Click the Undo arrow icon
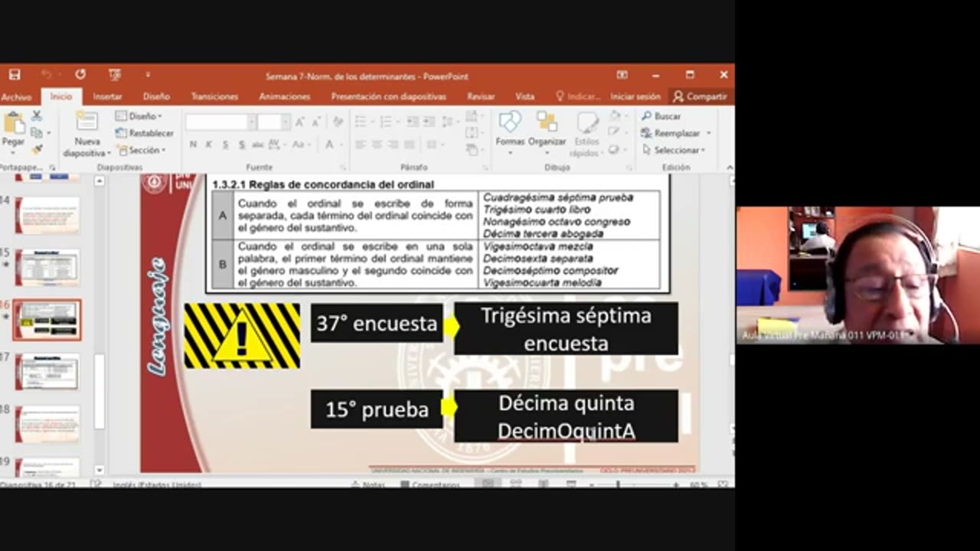 click(x=46, y=75)
